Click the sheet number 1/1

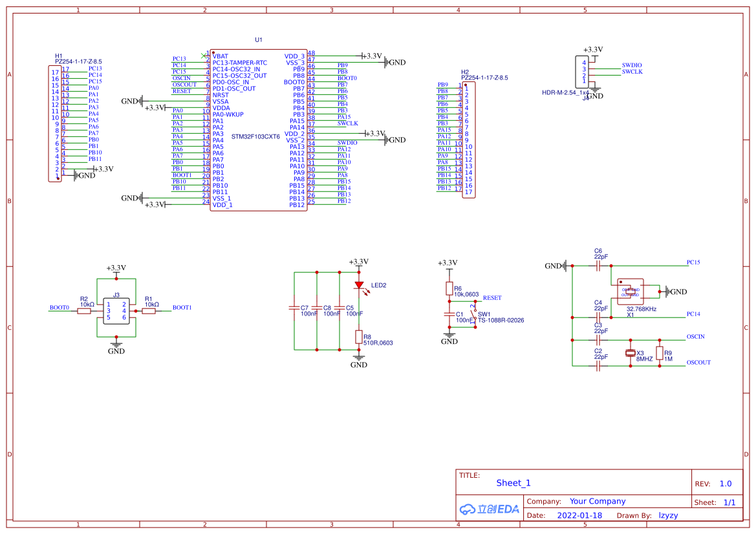tap(729, 502)
